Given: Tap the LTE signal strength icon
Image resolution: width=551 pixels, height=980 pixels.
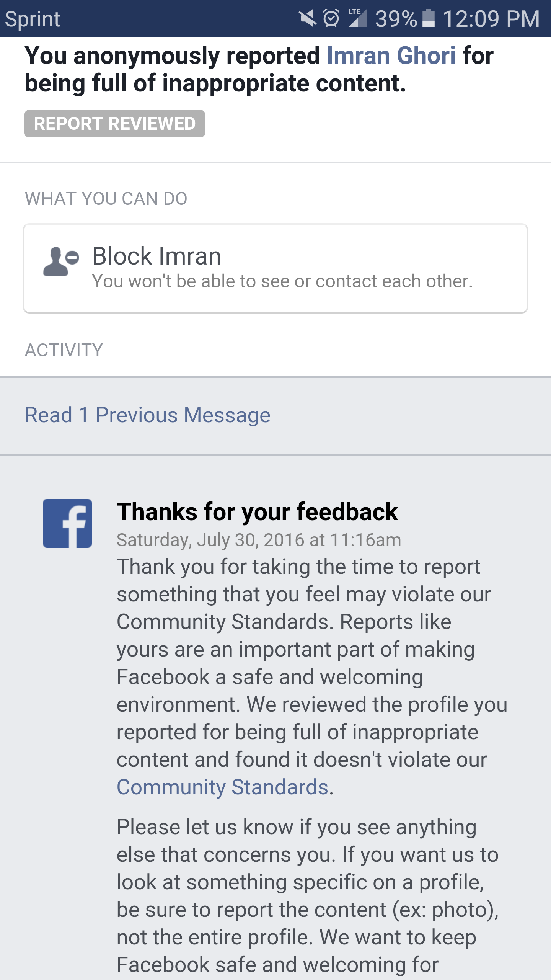Looking at the screenshot, I should 358,18.
